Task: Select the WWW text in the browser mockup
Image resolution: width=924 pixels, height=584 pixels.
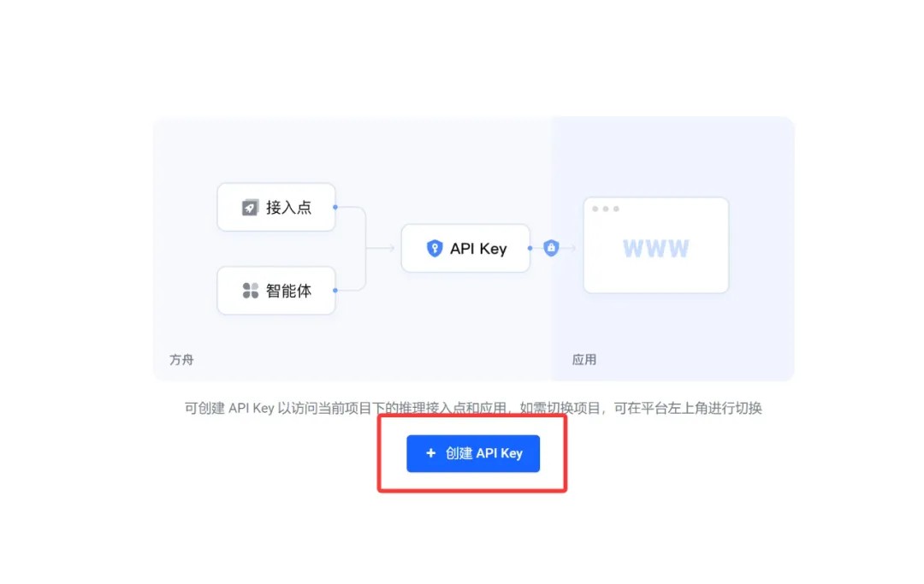Action: pyautogui.click(x=656, y=249)
